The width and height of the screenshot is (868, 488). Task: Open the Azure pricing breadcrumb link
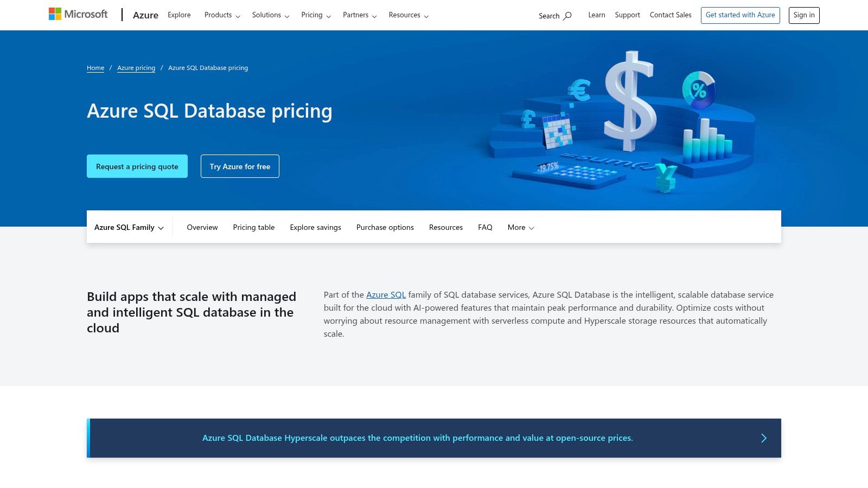click(x=136, y=68)
